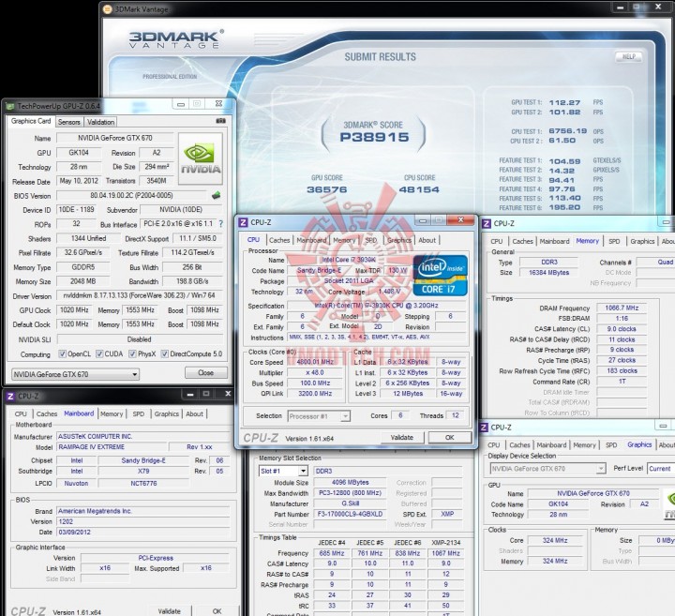The height and width of the screenshot is (616, 675).
Task: Open Graphics tab in CPU-Z Mainboard window
Action: pyautogui.click(x=167, y=413)
